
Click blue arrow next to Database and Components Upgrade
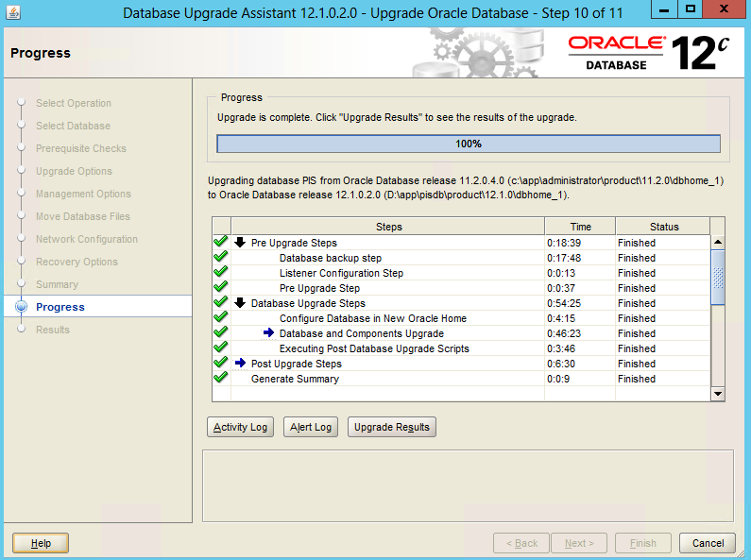point(269,333)
